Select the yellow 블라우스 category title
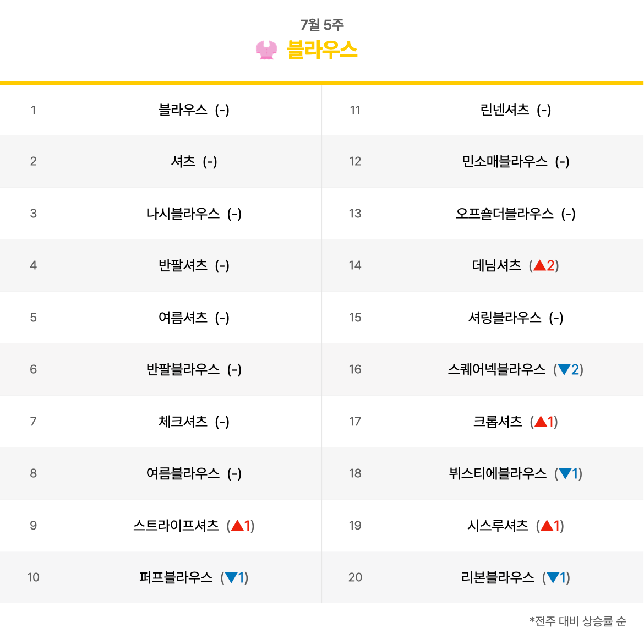 point(322,50)
